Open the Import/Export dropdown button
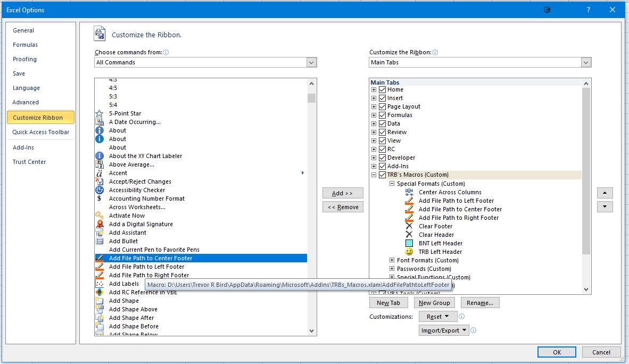The width and height of the screenshot is (629, 364). click(444, 330)
